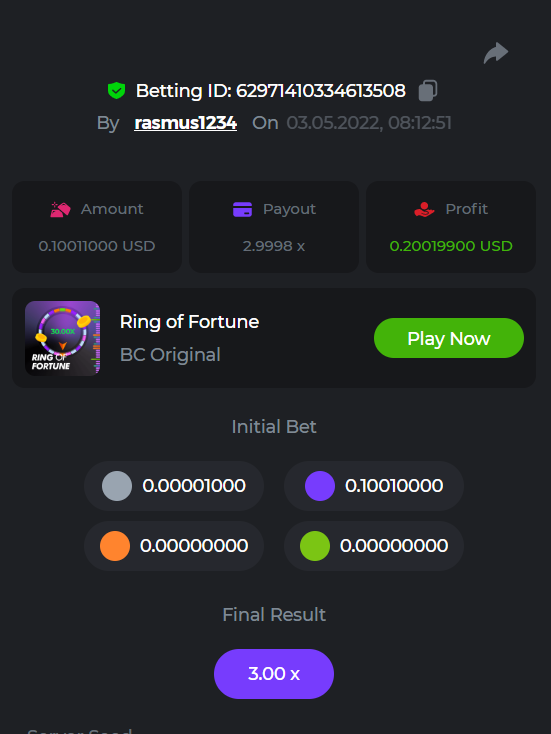551x734 pixels.
Task: Click the red Profit hand icon
Action: [x=424, y=209]
